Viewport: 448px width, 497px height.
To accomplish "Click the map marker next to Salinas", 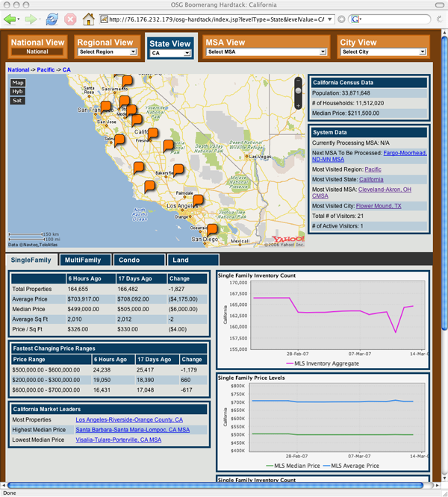I will pos(119,140).
